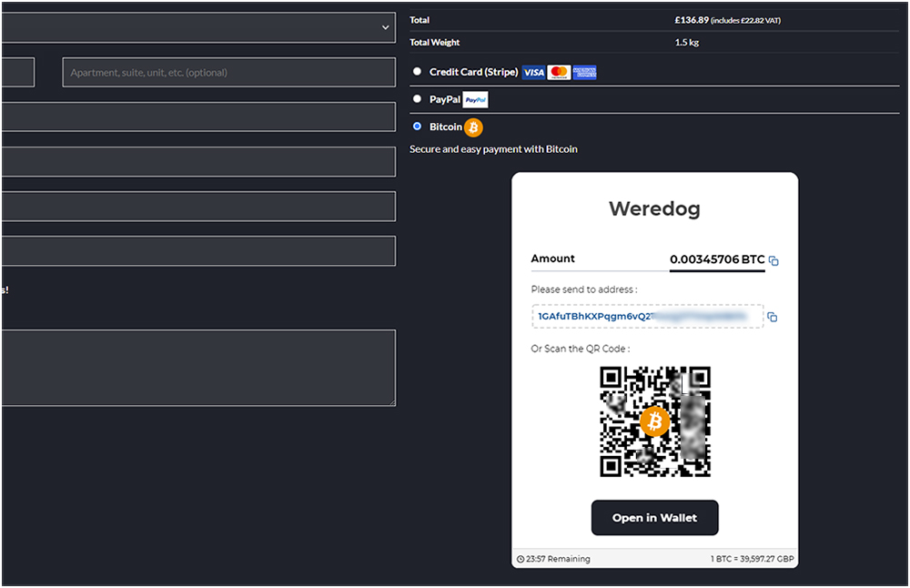Viewport: 910px width, 588px height.
Task: Click the 'Please send to address' label
Action: coord(584,289)
